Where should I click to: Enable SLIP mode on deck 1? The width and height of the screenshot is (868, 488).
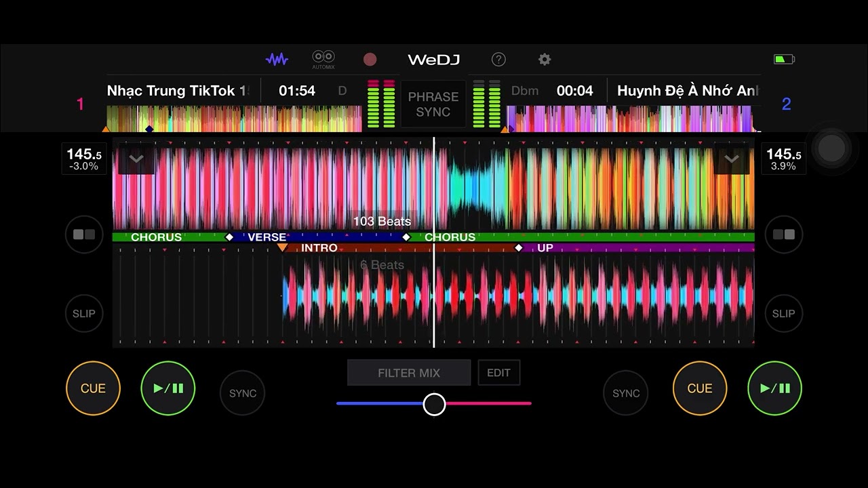(x=84, y=313)
